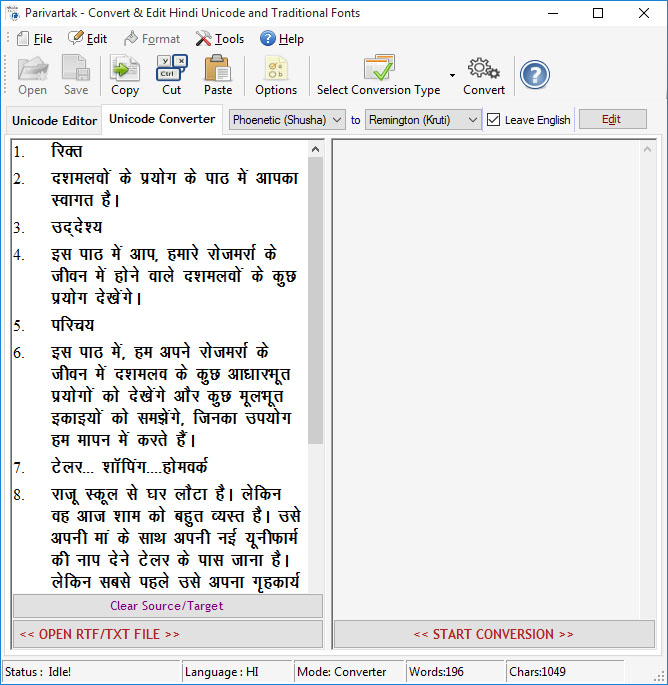Image resolution: width=668 pixels, height=685 pixels.
Task: Click the source line 1 text 'रिक्त'
Action: (67, 151)
